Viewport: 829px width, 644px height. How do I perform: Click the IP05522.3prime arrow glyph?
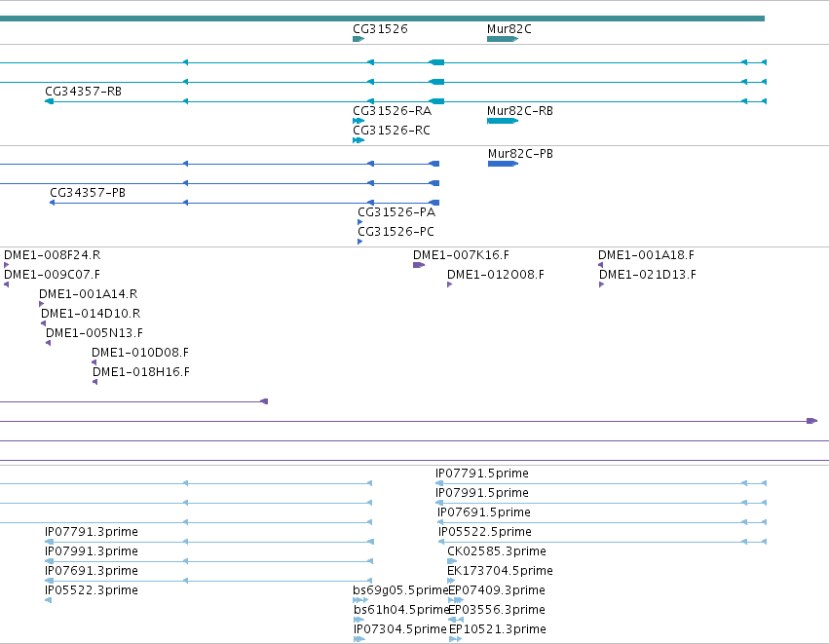(48, 600)
